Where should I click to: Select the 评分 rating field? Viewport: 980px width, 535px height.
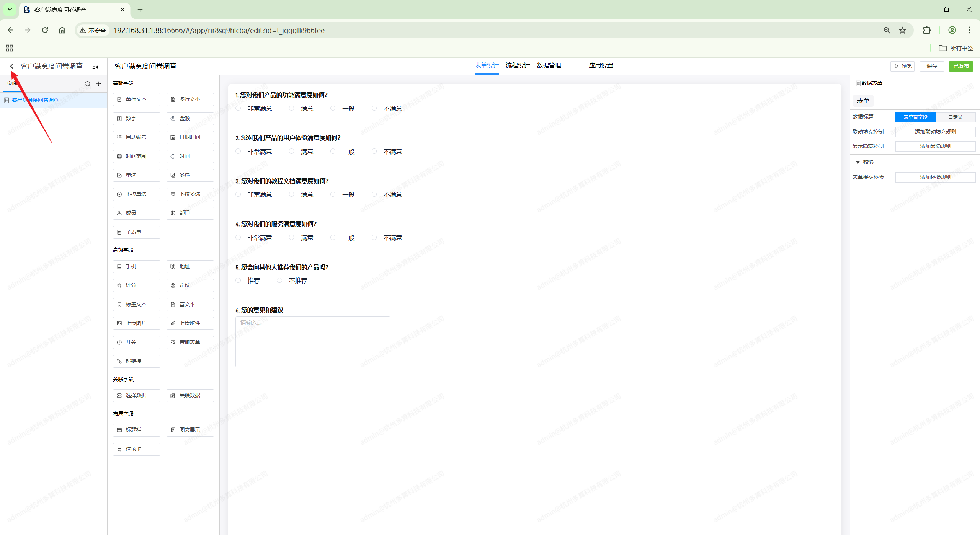[x=136, y=285]
